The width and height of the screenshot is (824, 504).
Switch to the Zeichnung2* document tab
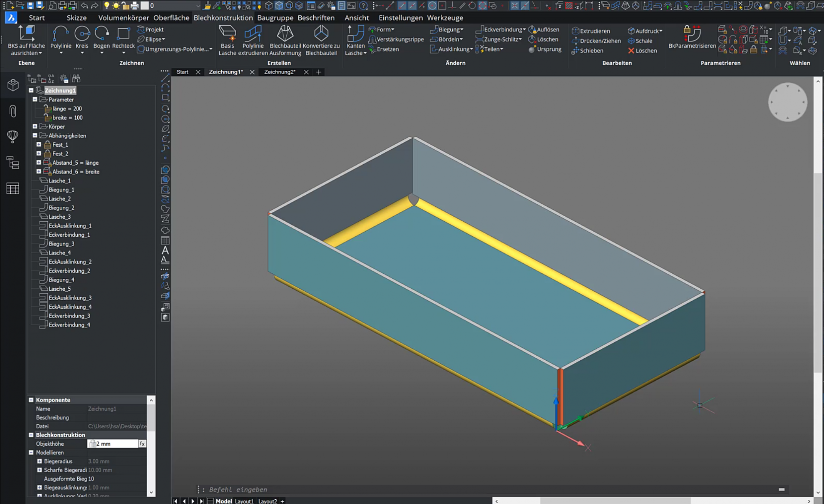click(x=280, y=72)
